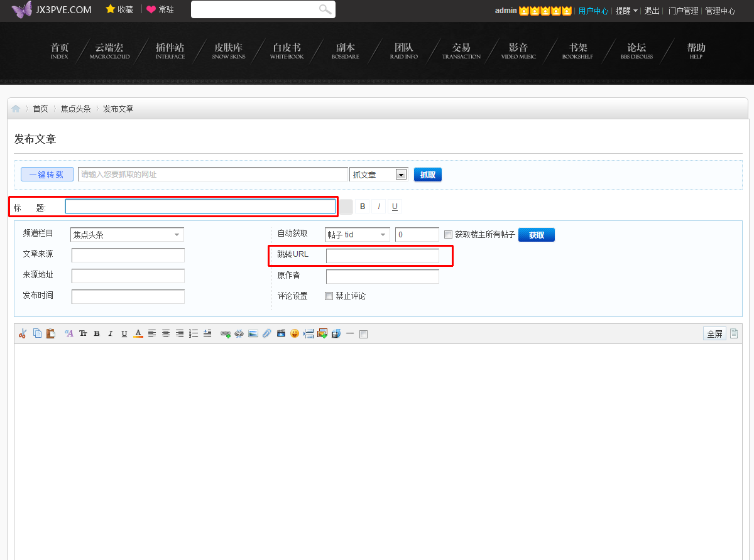This screenshot has height=560, width=754.
Task: Expand the 帖子 tid dropdown
Action: tap(357, 235)
